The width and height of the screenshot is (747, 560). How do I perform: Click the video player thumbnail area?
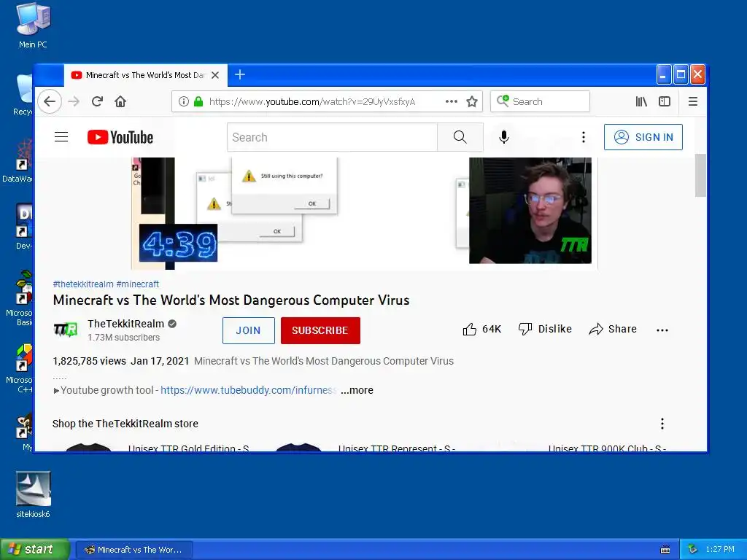pyautogui.click(x=365, y=214)
